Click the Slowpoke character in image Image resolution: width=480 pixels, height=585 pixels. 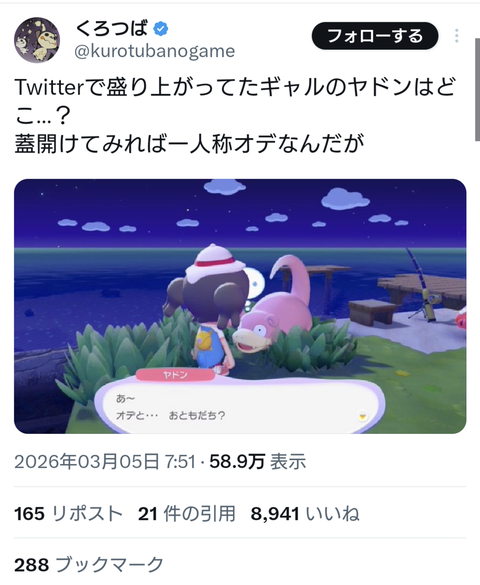point(274,312)
